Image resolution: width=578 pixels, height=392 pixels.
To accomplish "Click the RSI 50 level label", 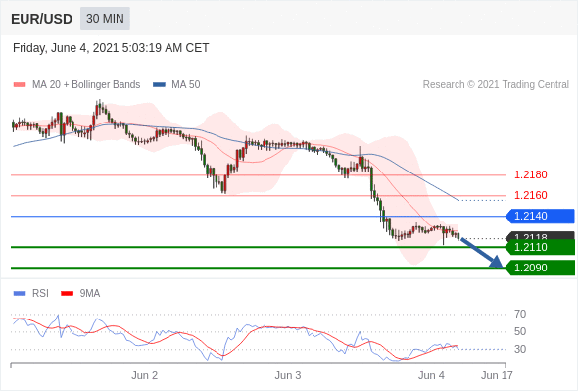I will point(520,331).
